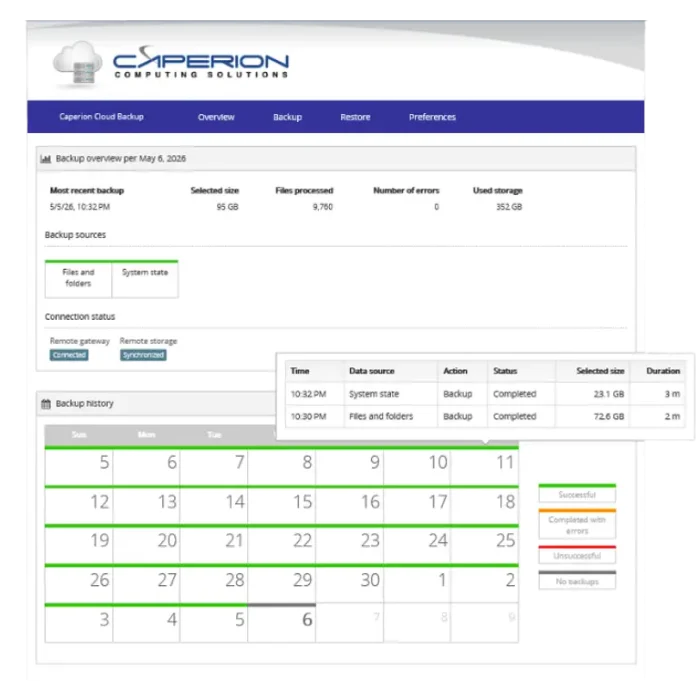Open the Backup menu item

[x=288, y=117]
